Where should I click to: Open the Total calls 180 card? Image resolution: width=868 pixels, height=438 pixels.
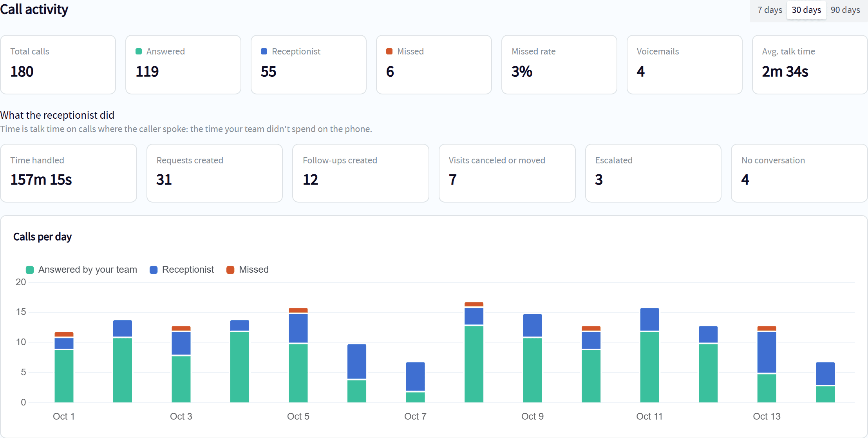[58, 65]
